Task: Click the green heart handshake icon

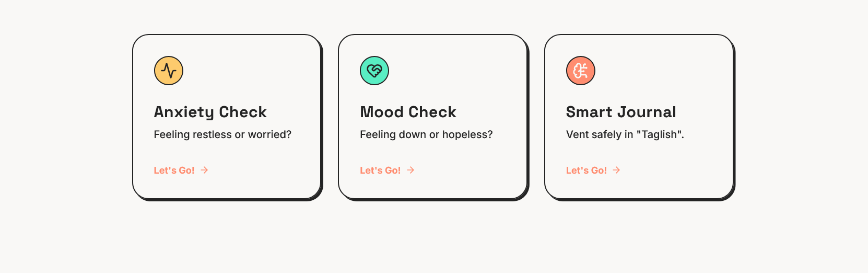Action: (374, 71)
